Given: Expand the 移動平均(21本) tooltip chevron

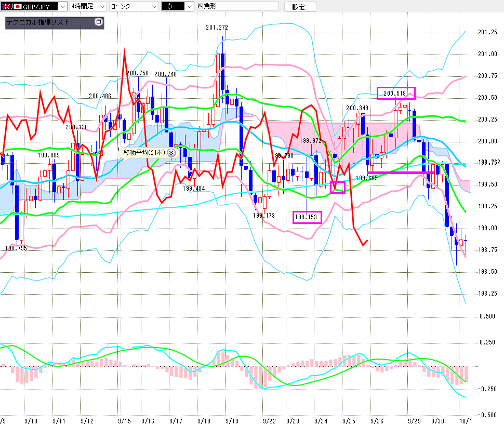Looking at the screenshot, I should pyautogui.click(x=171, y=153).
